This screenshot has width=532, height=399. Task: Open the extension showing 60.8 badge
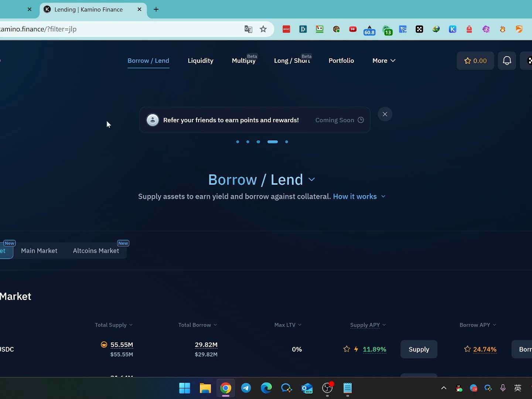(369, 30)
